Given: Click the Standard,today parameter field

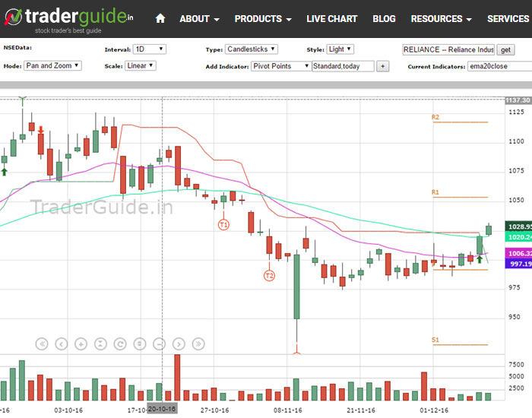Looking at the screenshot, I should click(343, 66).
